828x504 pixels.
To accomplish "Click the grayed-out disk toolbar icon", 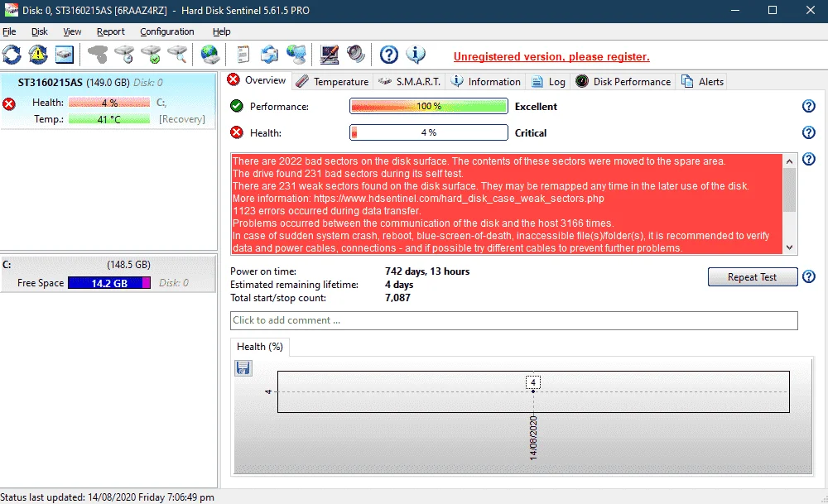I will point(98,55).
